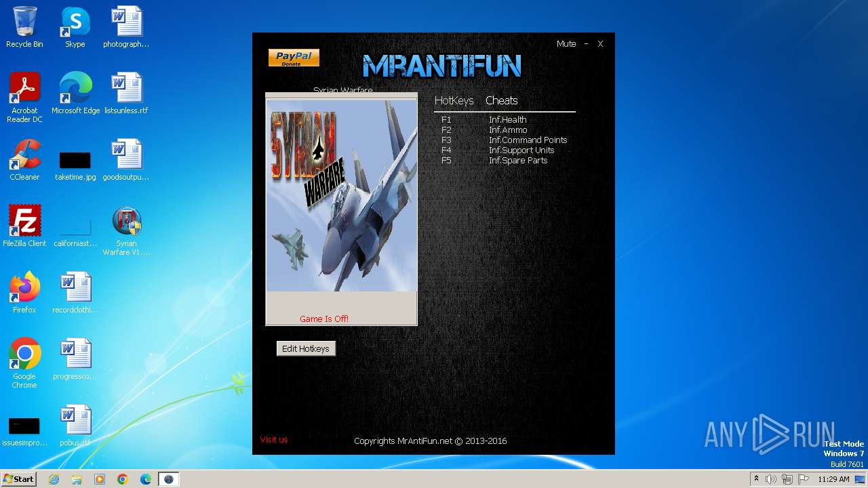This screenshot has height=488, width=868.
Task: Select the Inf.Health cheat text
Action: (508, 119)
